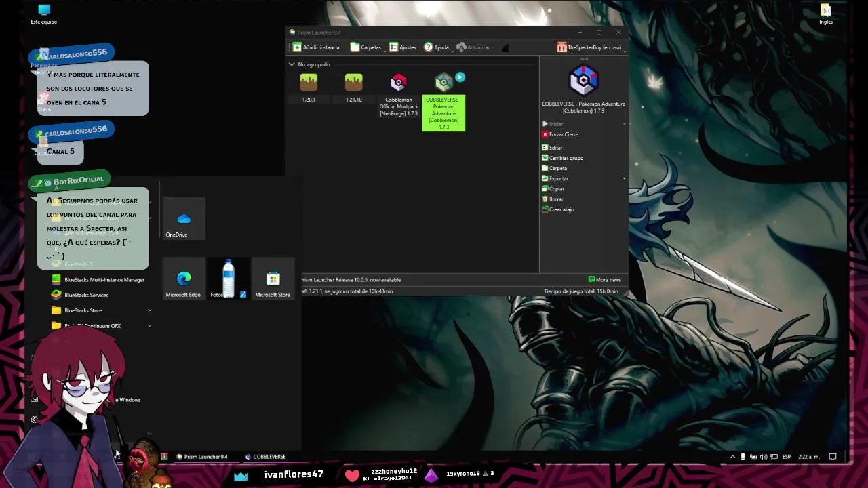Open the Ayuda help menu
This screenshot has width=868, height=488.
437,47
